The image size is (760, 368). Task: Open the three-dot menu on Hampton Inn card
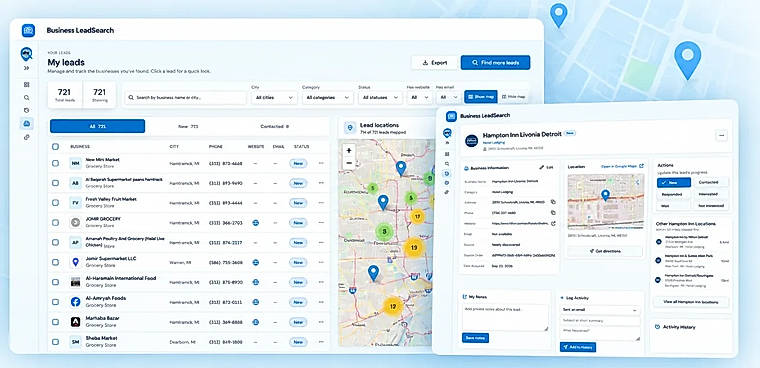click(x=722, y=136)
